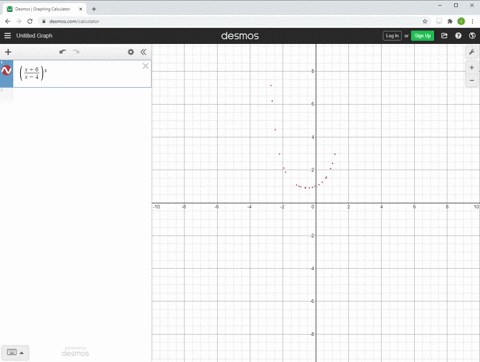Screen dimensions: 480x362
Task: Go back in the browser
Action: (8, 21)
